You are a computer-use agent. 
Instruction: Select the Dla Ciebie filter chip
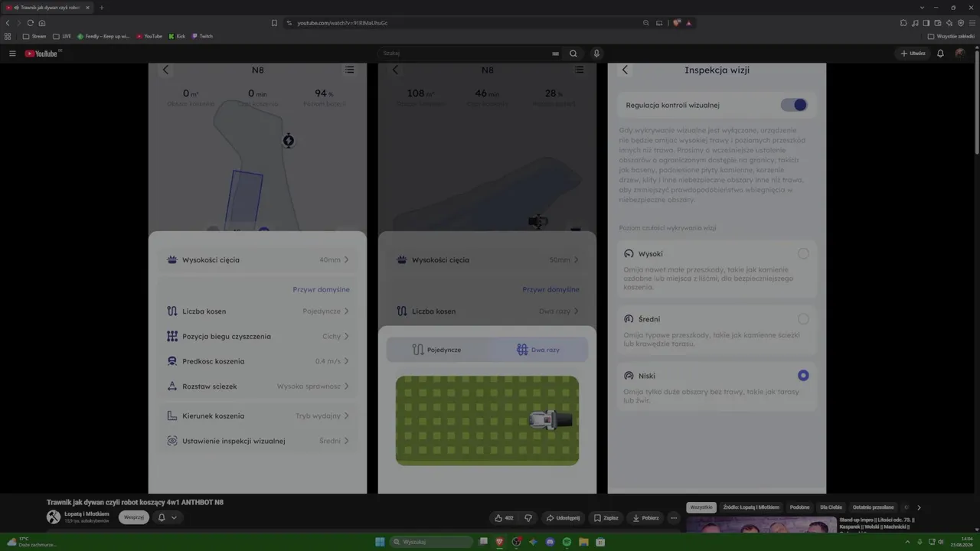pos(831,507)
